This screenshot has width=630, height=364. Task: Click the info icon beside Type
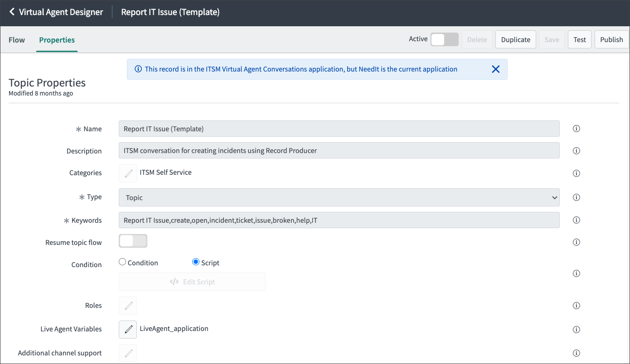(x=576, y=197)
